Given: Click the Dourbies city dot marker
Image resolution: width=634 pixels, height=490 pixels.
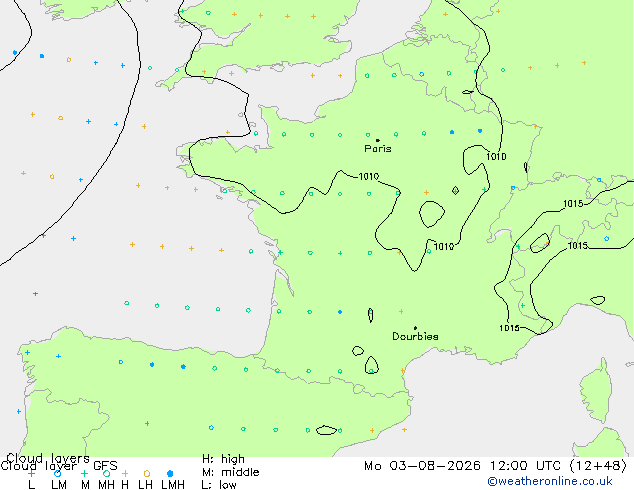Looking at the screenshot, I should 415,328.
